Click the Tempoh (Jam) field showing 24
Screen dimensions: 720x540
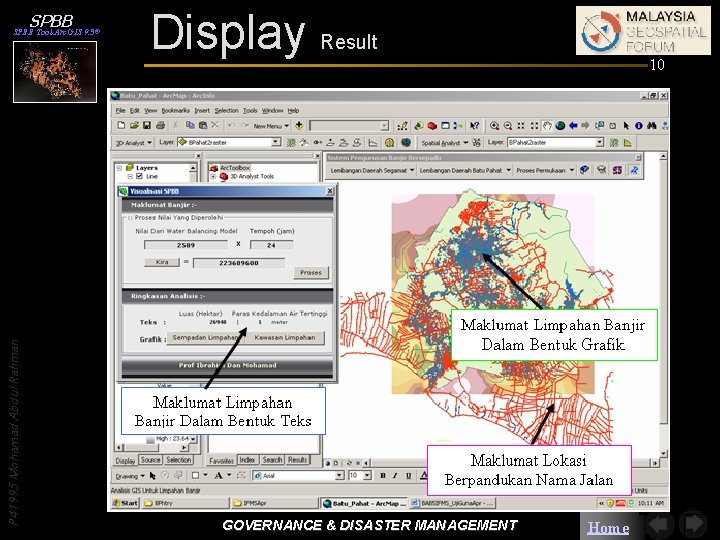[271, 245]
